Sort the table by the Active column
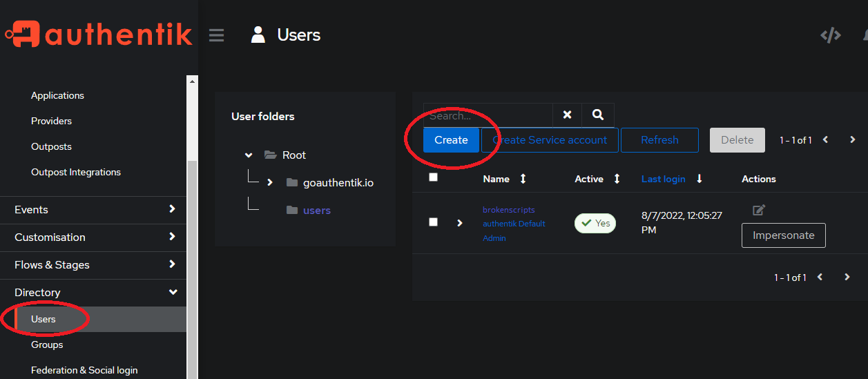 617,179
